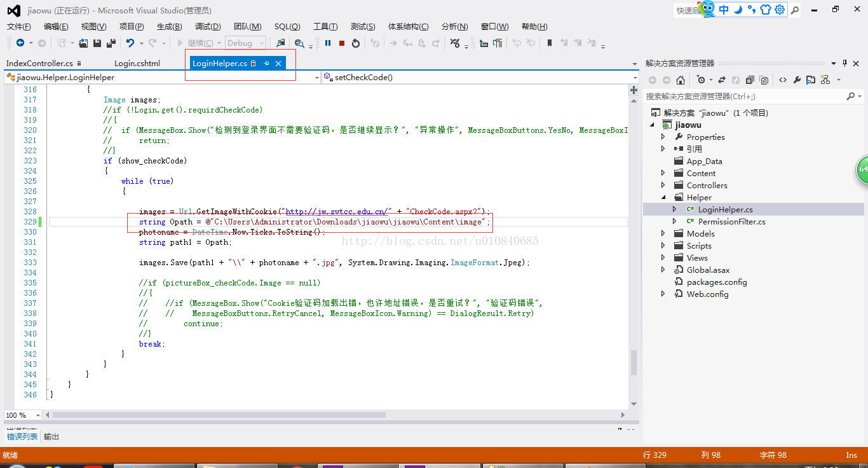The image size is (868, 468).
Task: Switch to IndexController.cs tab
Action: point(39,63)
